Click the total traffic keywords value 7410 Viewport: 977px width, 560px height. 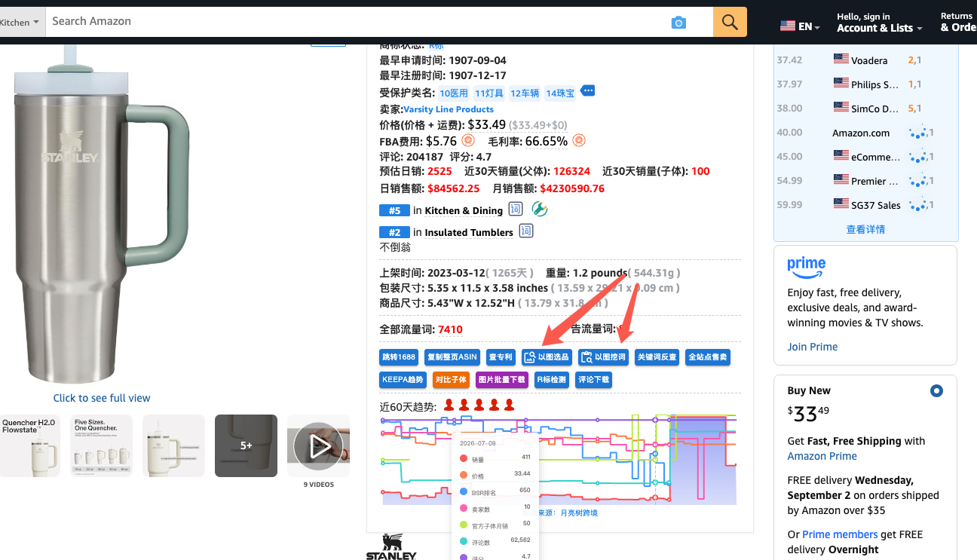[x=450, y=329]
